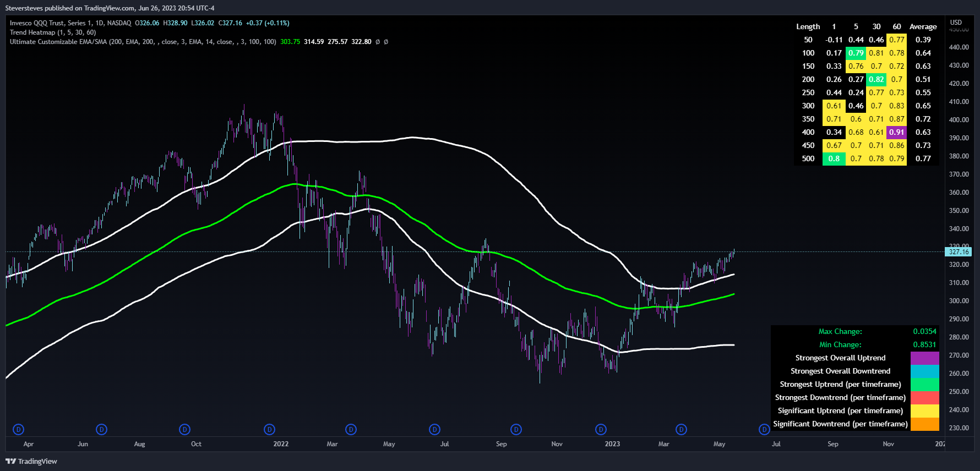Screen dimensions: 980x471
Task: Select the orange Significant Downtrend per timeframe swatch
Action: coord(924,424)
